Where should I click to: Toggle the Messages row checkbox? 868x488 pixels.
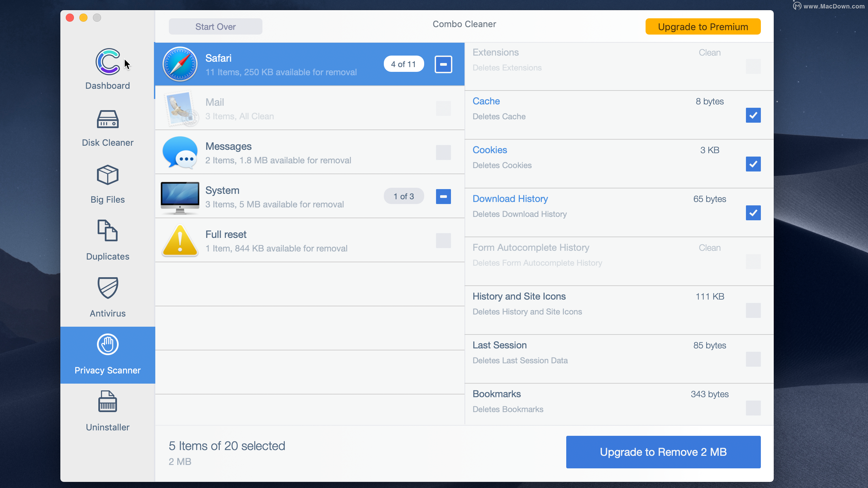[443, 152]
